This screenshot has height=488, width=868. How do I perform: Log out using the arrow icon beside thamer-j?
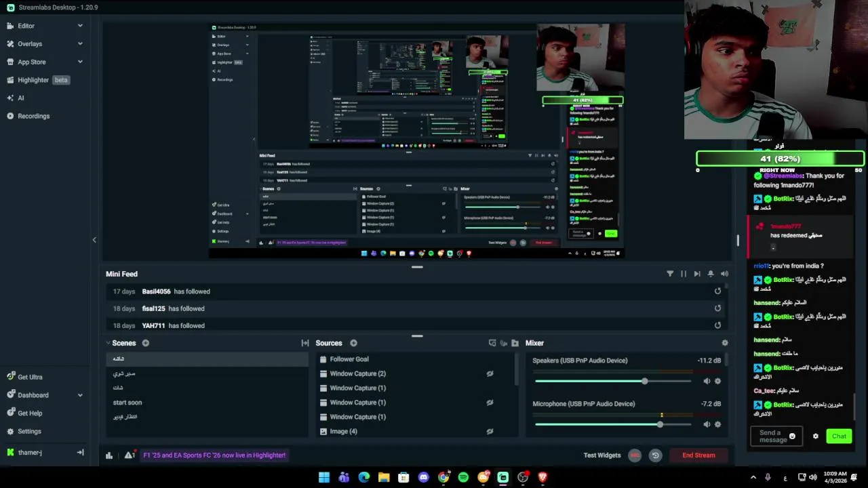[80, 452]
